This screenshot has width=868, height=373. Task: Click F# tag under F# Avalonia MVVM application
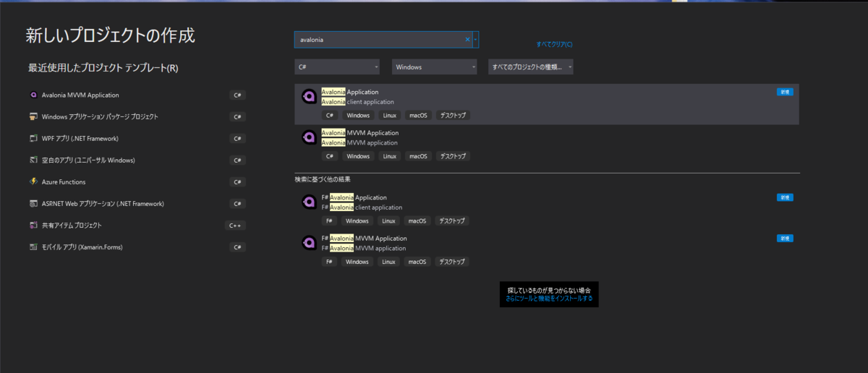330,262
